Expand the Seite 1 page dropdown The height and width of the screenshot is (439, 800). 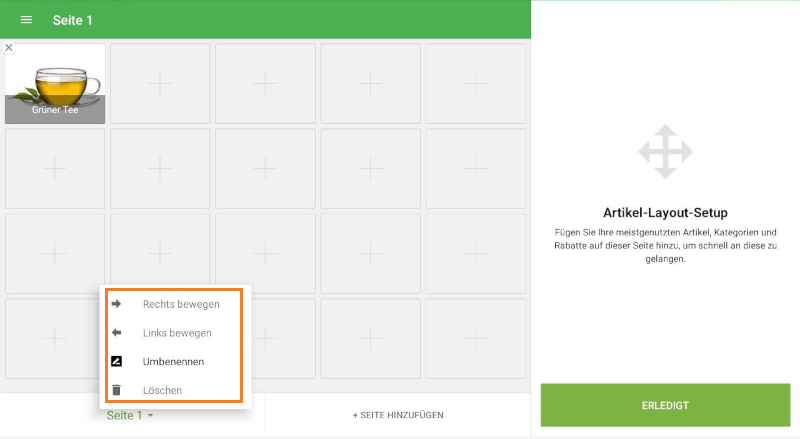pyautogui.click(x=130, y=415)
